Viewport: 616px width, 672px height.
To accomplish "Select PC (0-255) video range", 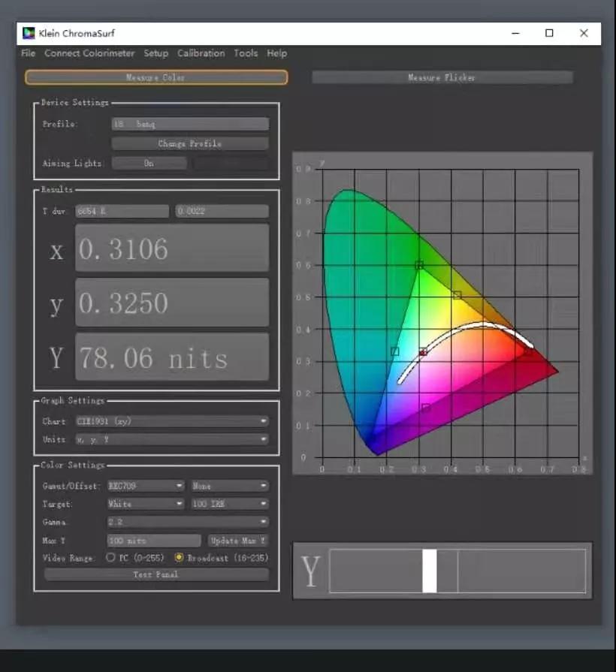I will [x=111, y=558].
